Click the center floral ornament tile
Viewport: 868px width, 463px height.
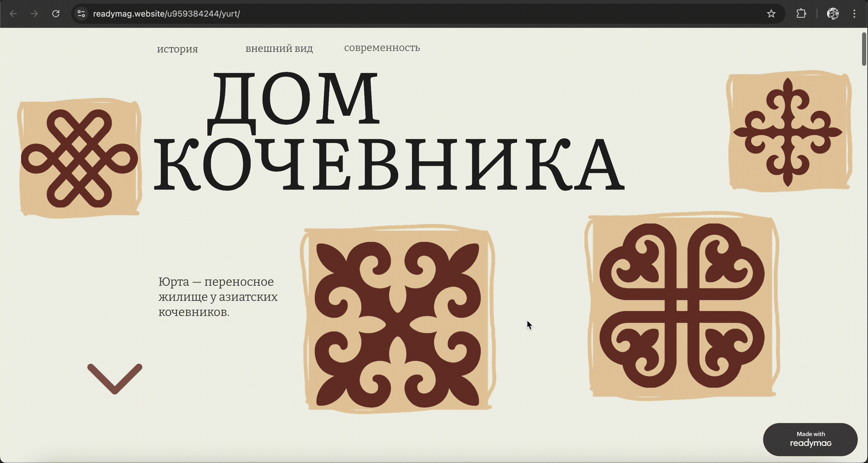coord(398,319)
